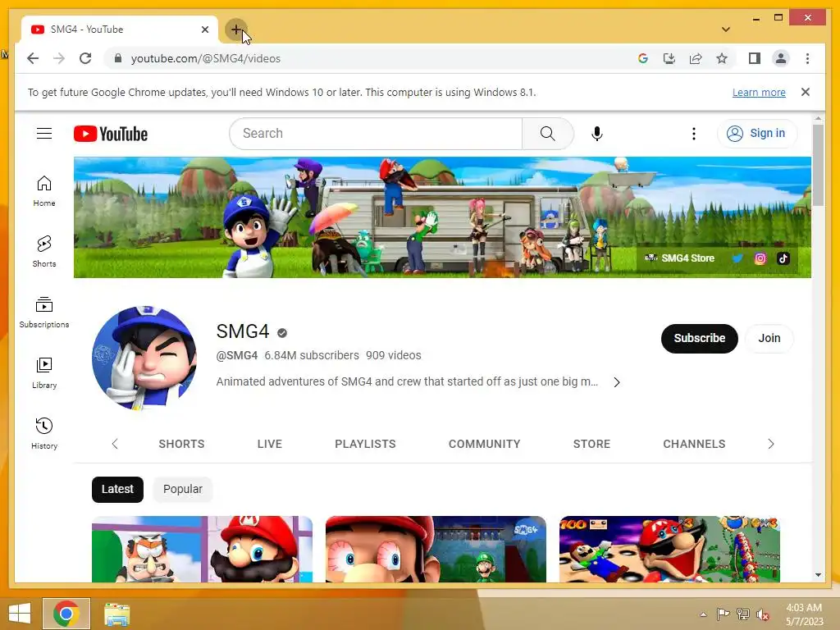This screenshot has width=840, height=630.
Task: Show hidden tray icons arrow
Action: coord(703,614)
